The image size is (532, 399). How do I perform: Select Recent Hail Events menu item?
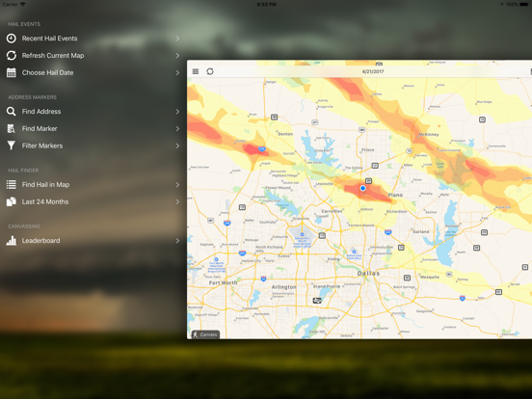(93, 39)
